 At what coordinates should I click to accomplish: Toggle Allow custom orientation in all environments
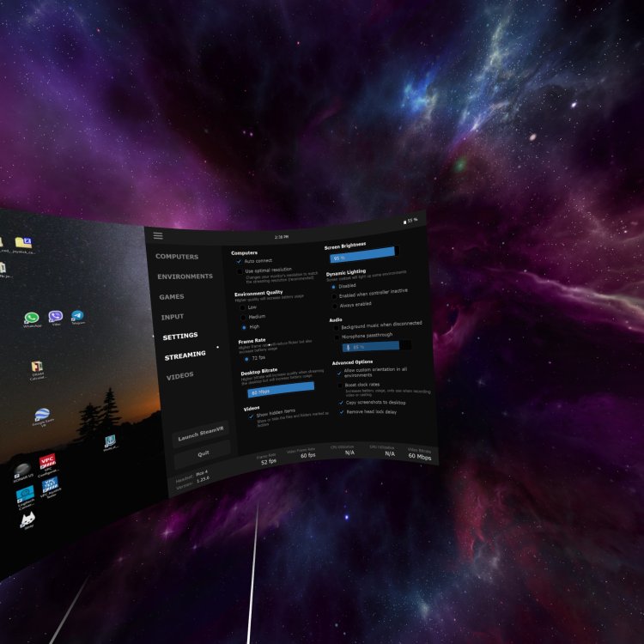339,374
